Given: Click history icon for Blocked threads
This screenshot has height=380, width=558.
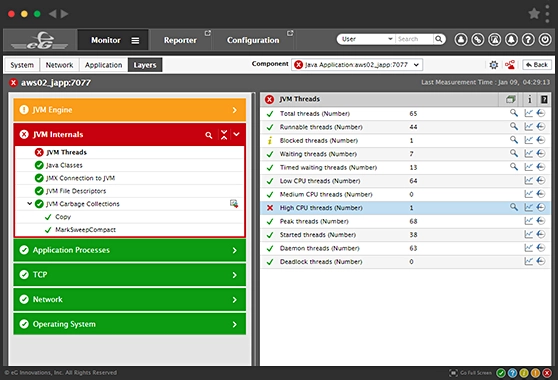Looking at the screenshot, I should coord(541,140).
